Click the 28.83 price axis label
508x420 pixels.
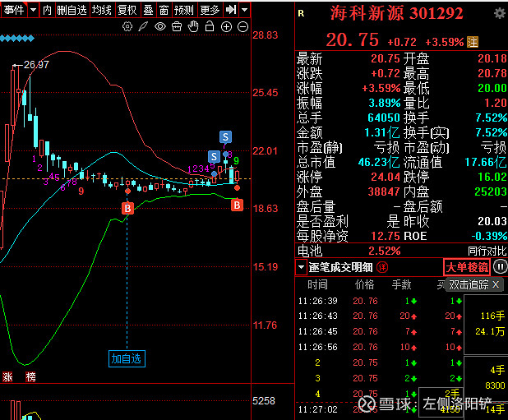265,35
